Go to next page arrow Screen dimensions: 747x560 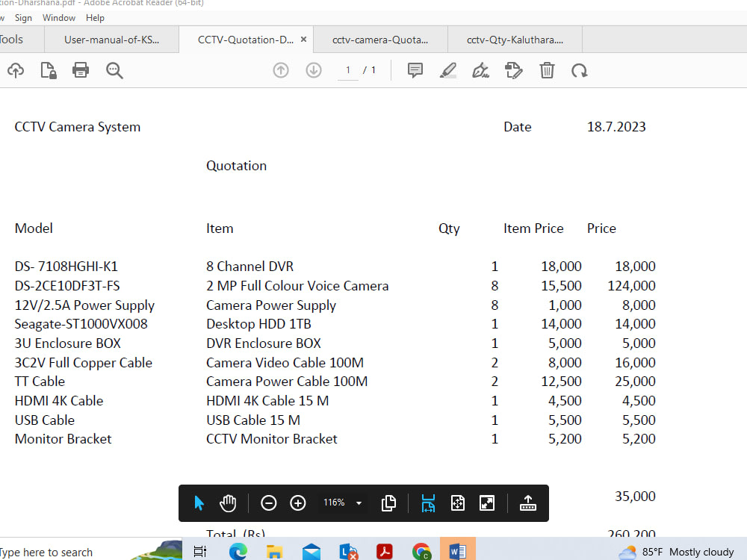coord(314,70)
